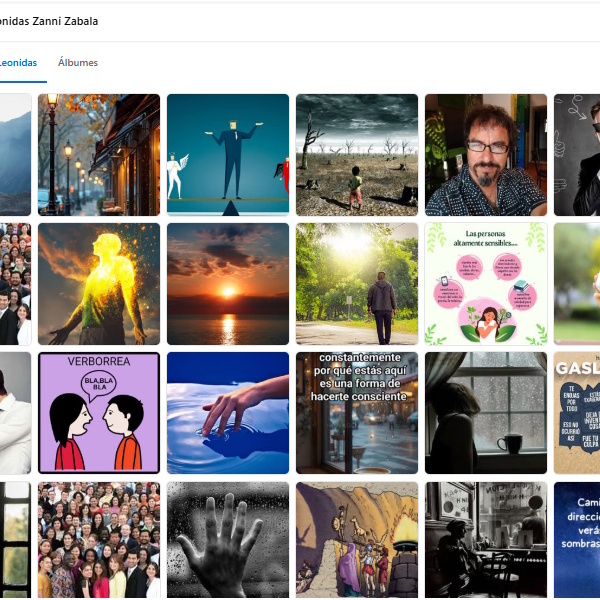Open the selfie of man with glasses

click(x=486, y=155)
